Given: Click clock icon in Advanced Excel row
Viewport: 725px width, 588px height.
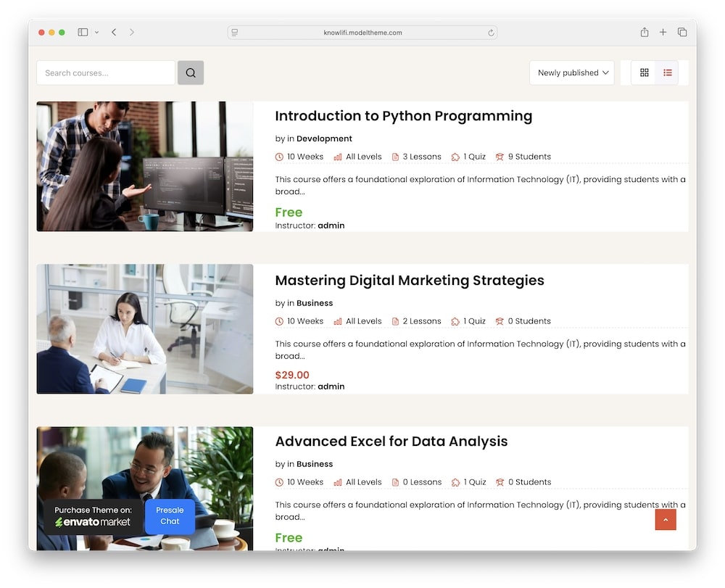Looking at the screenshot, I should tap(279, 483).
